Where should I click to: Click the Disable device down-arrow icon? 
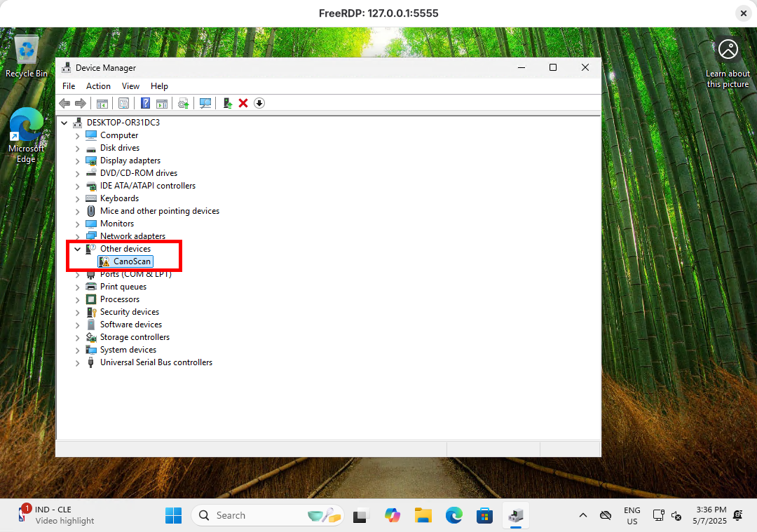[x=259, y=103]
